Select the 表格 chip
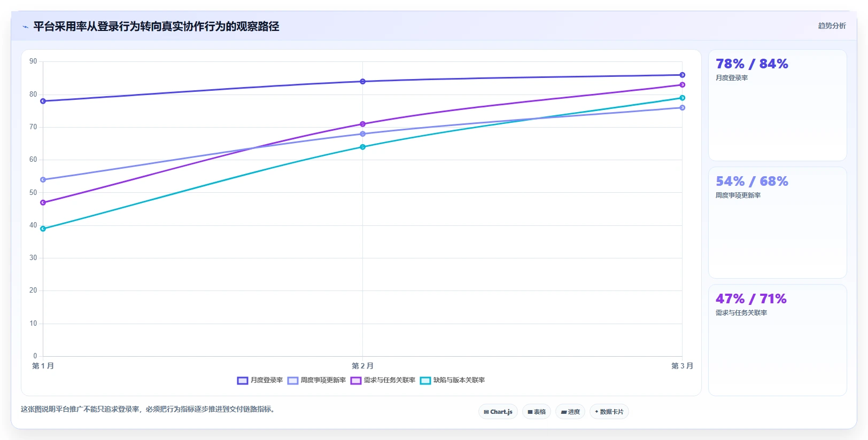The width and height of the screenshot is (868, 440). [537, 412]
